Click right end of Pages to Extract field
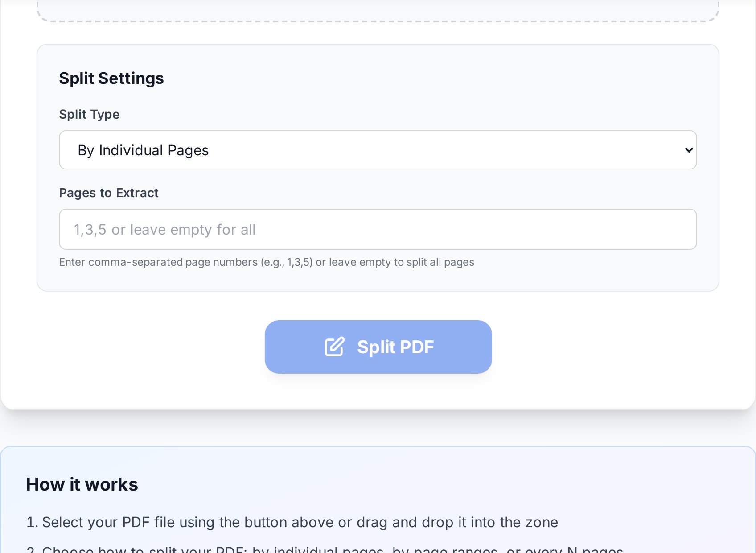Viewport: 756px width, 553px height. point(669,229)
